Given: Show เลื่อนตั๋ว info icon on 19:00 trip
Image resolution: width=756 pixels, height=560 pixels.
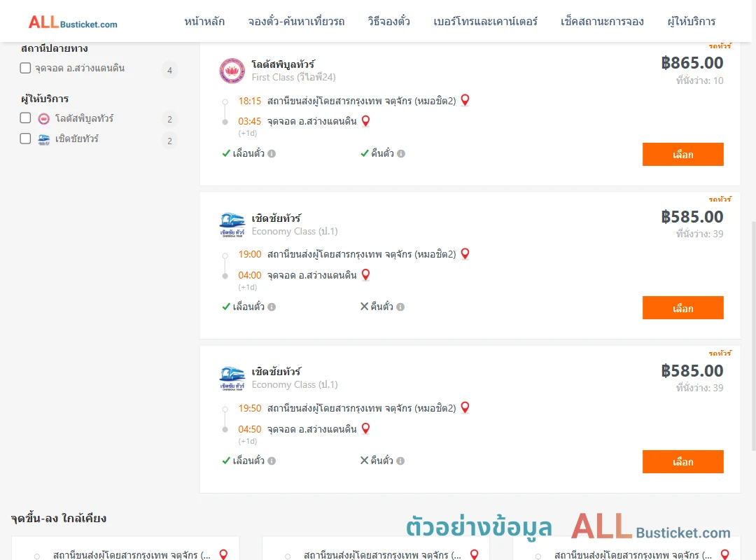Looking at the screenshot, I should [x=272, y=307].
